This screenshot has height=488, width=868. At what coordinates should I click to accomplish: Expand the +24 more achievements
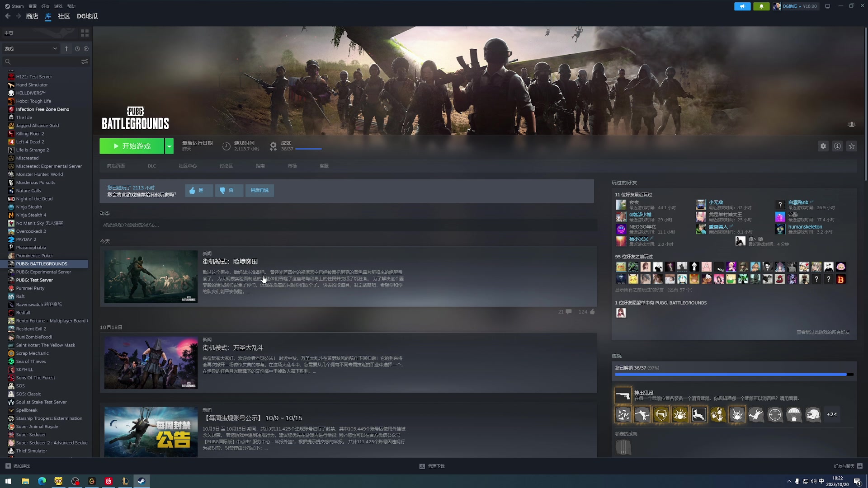[832, 414]
